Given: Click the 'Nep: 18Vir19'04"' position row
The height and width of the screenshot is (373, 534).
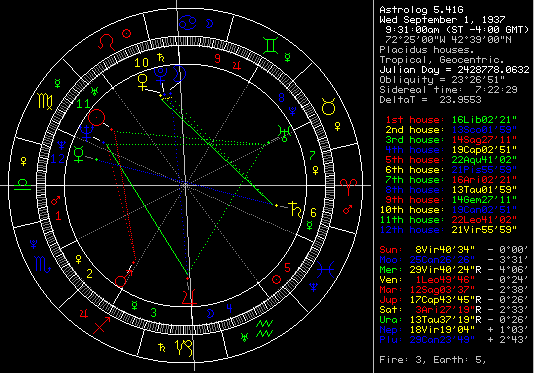Looking at the screenshot, I should 454,330.
